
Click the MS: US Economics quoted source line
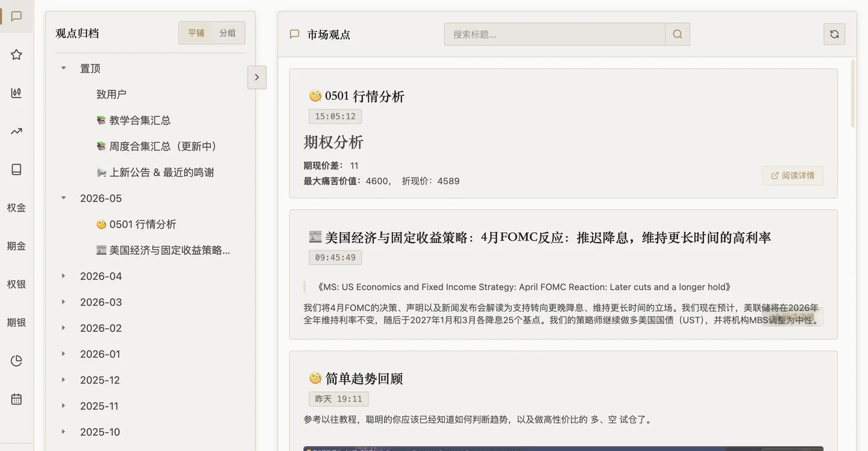point(522,287)
